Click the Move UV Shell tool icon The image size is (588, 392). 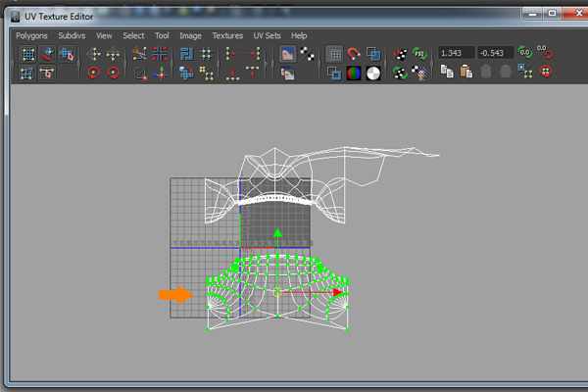(46, 54)
